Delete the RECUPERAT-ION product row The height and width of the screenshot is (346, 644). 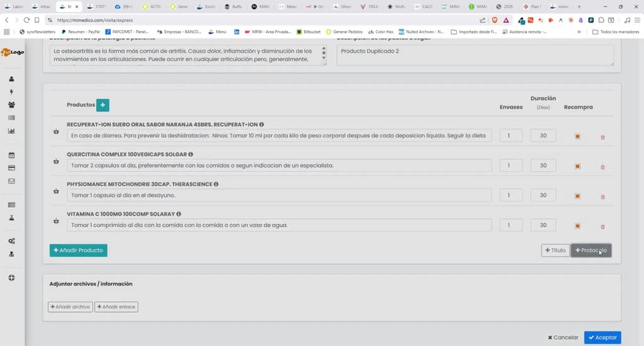(603, 137)
